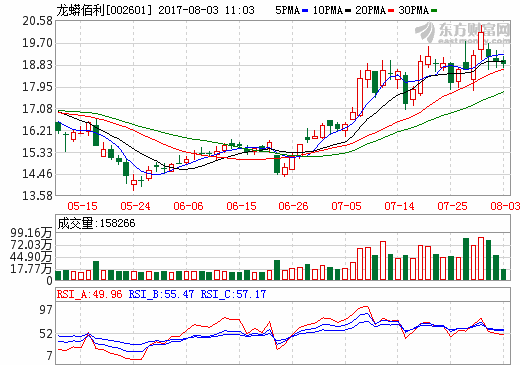Click the highest red candlestick near 20.58

point(481,41)
